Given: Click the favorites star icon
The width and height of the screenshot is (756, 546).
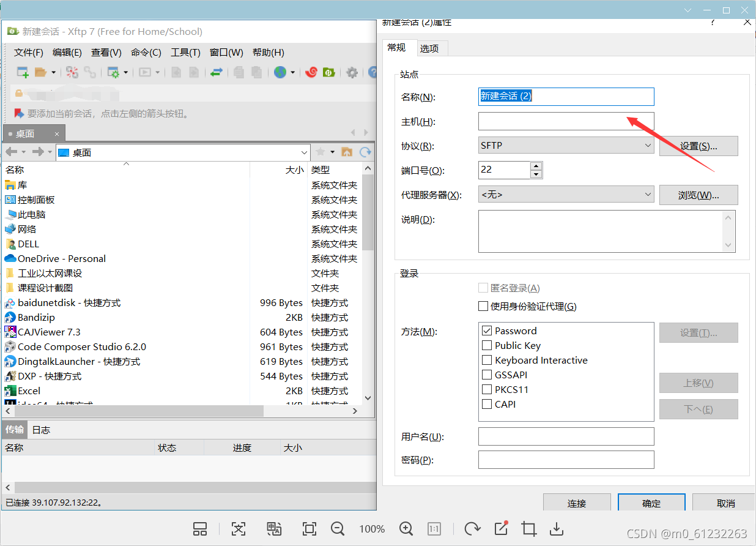Looking at the screenshot, I should tap(320, 152).
